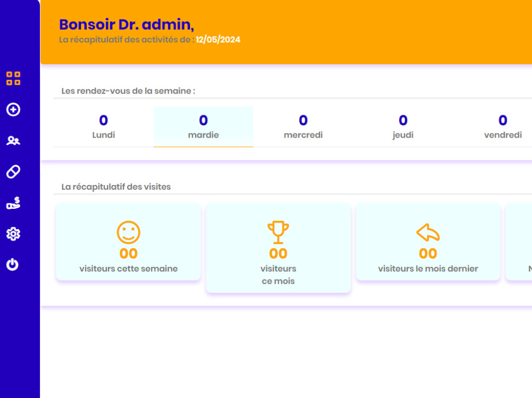Screen dimensions: 532x398
Task: Select the mardie appointments tab
Action: 203,127
